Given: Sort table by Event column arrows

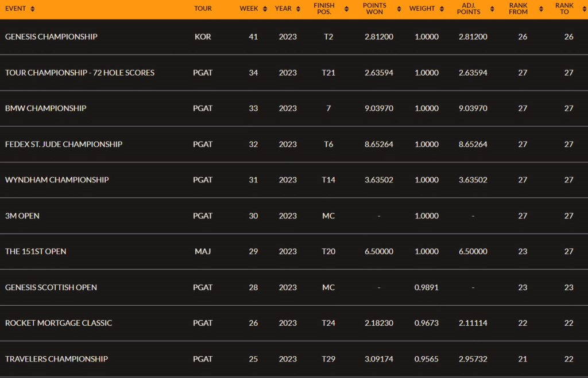Looking at the screenshot, I should [33, 9].
